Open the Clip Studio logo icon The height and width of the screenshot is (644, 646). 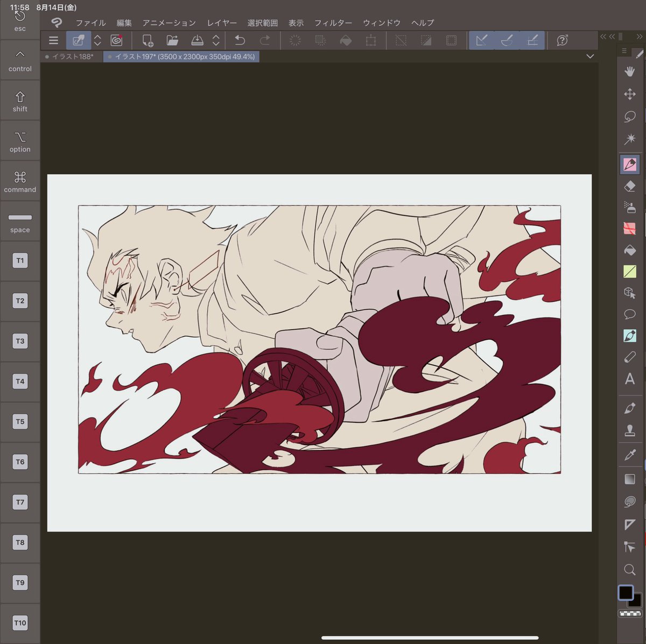(x=57, y=23)
